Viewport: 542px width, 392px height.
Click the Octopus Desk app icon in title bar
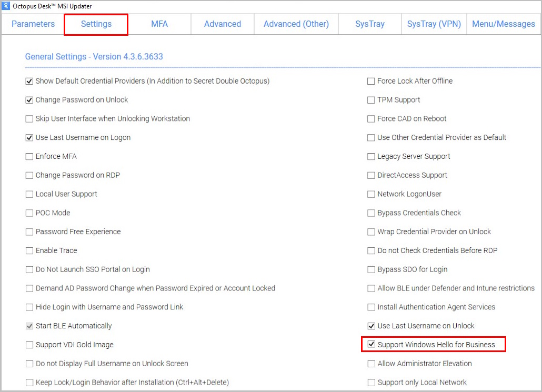(x=6, y=6)
